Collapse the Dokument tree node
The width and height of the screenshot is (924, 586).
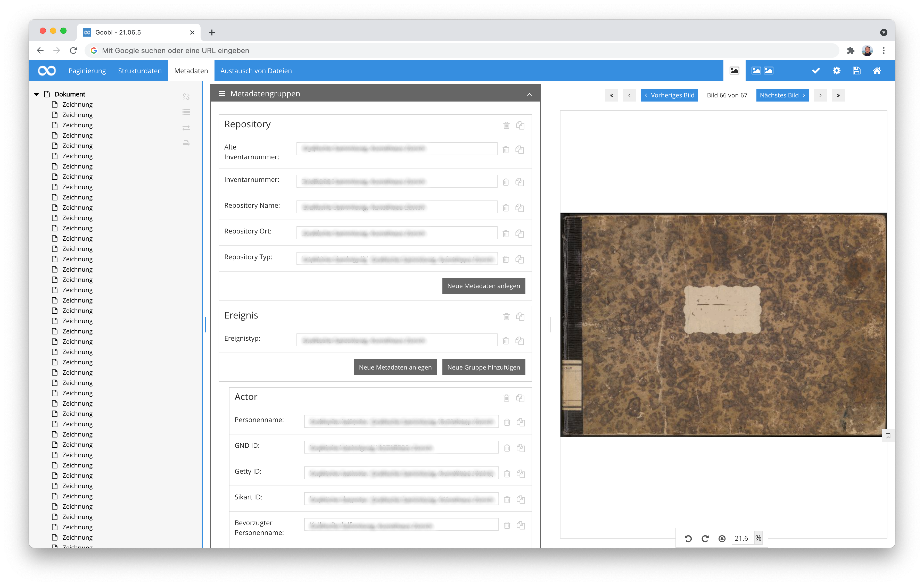click(x=36, y=94)
